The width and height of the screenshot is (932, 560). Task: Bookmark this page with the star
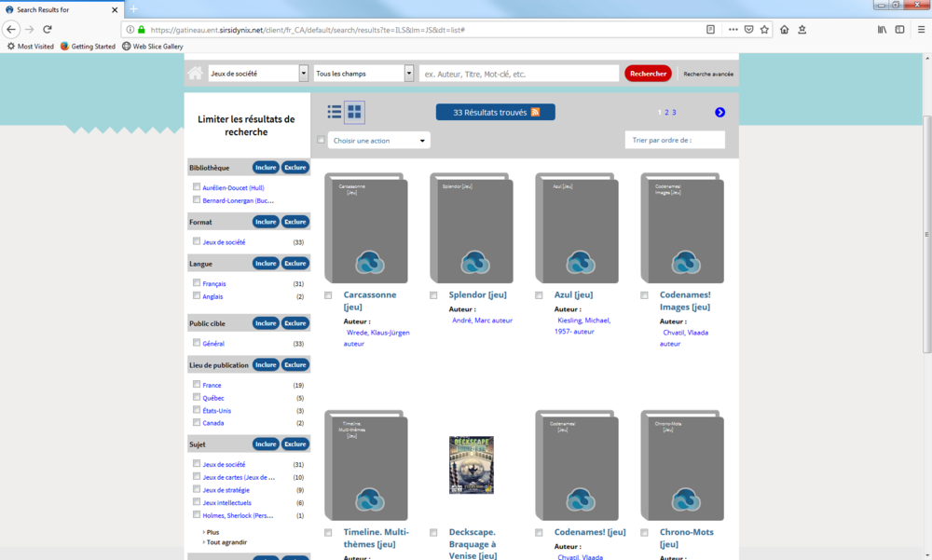764,29
